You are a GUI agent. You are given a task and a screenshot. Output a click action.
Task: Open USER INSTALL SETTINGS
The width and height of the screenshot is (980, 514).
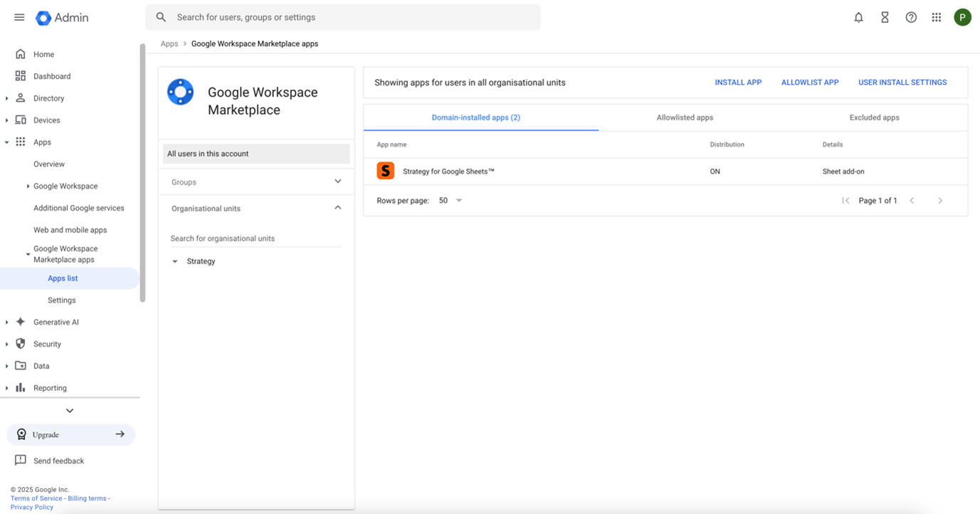coord(902,83)
